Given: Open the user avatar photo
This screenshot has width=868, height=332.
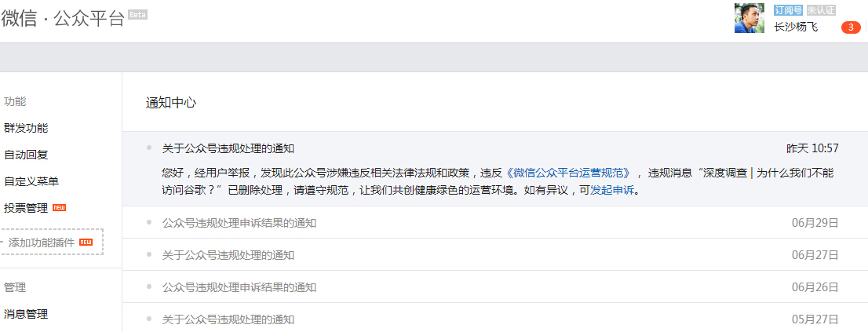Looking at the screenshot, I should tap(749, 18).
